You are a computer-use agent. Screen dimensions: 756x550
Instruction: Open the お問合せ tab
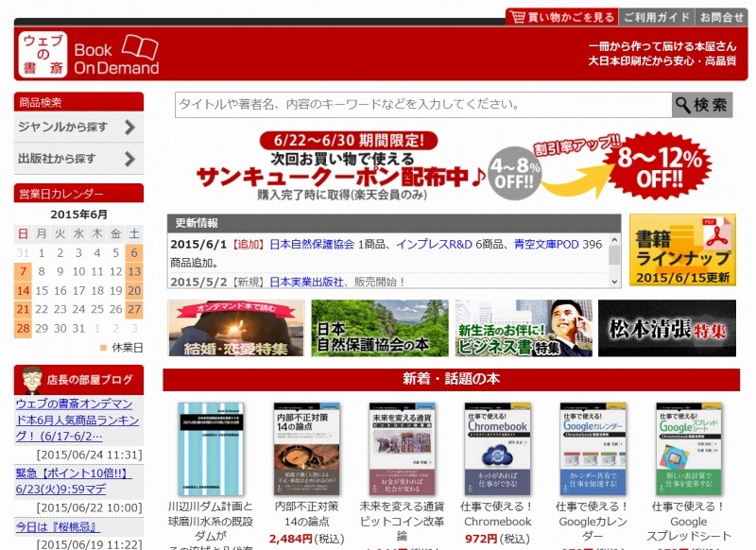[721, 17]
